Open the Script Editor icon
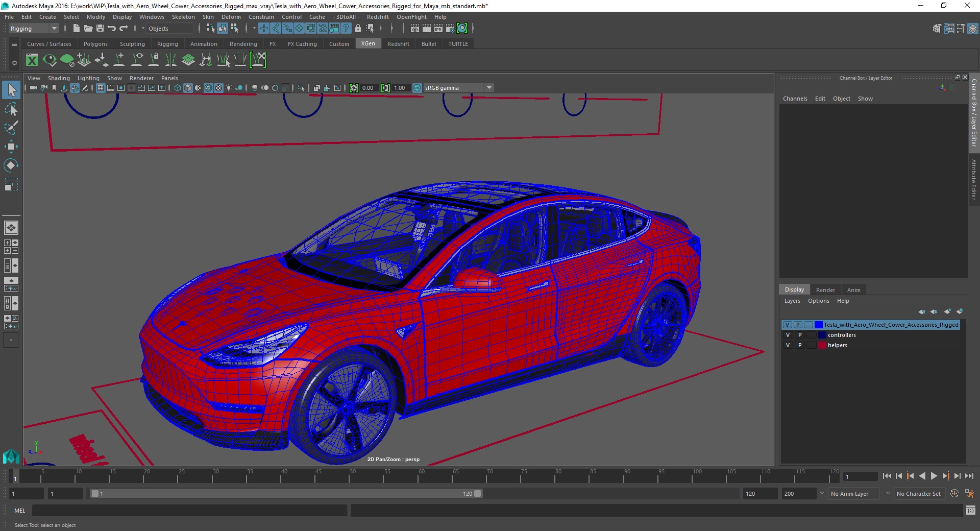This screenshot has width=980, height=531. [x=971, y=510]
